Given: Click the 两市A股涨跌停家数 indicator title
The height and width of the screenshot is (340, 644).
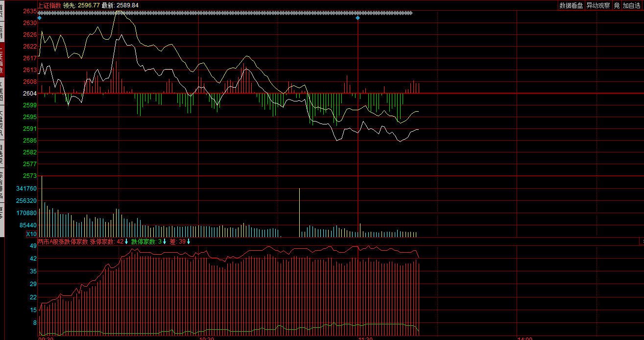Looking at the screenshot, I should pyautogui.click(x=63, y=242).
